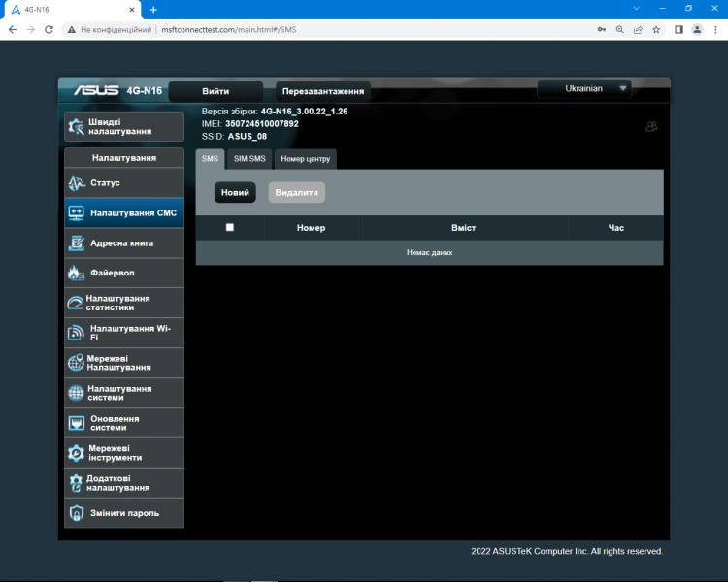Reload the page with browser refresh icon
The image size is (728, 582).
(49, 30)
